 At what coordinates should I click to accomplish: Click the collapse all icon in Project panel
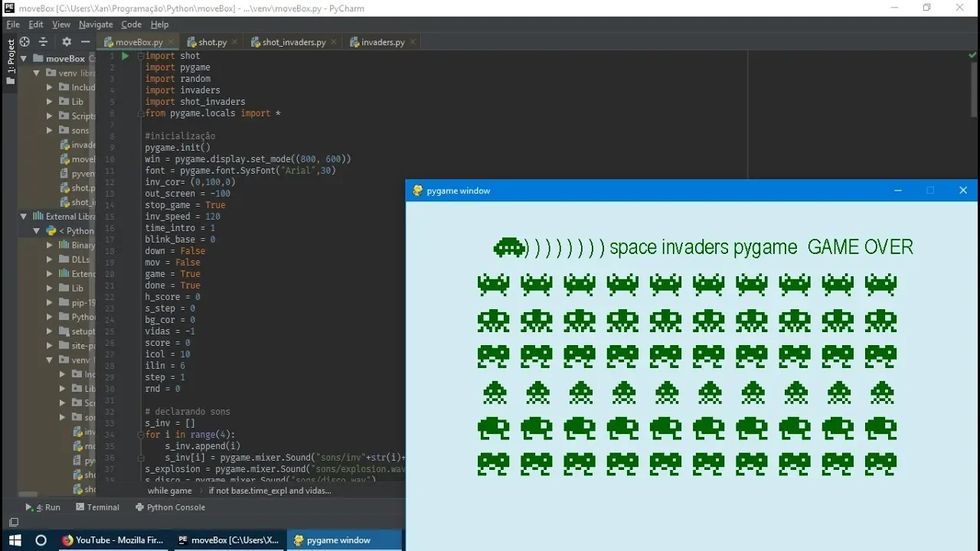pyautogui.click(x=44, y=42)
